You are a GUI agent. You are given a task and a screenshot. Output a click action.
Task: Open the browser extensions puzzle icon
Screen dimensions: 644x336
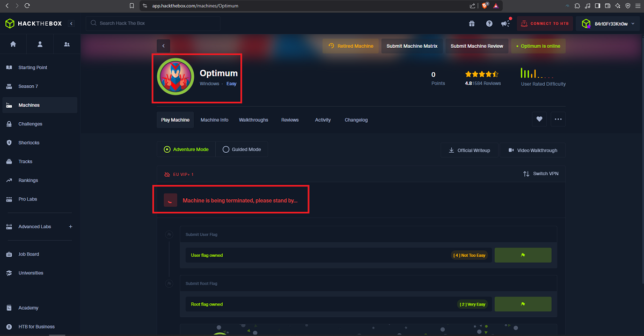[577, 5]
